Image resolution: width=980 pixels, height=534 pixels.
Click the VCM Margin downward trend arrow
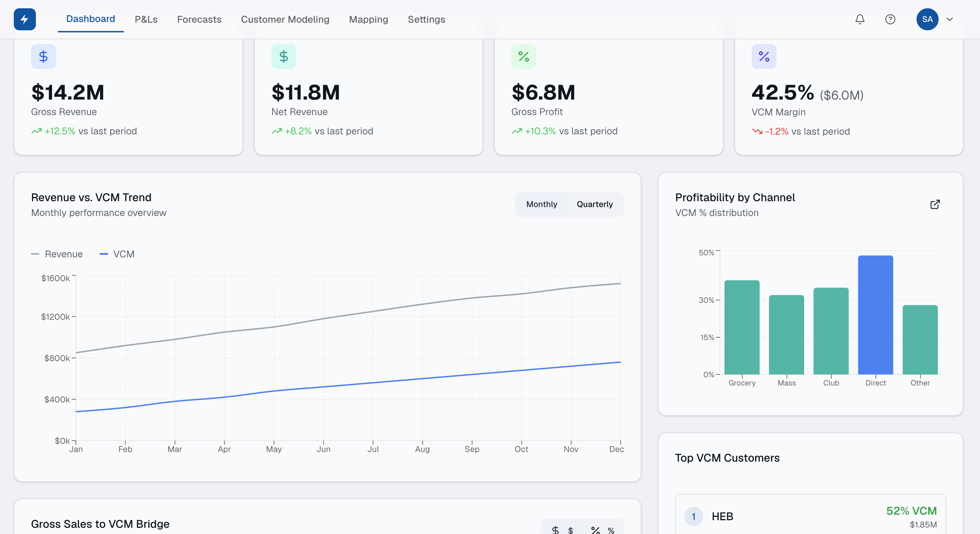click(x=757, y=132)
